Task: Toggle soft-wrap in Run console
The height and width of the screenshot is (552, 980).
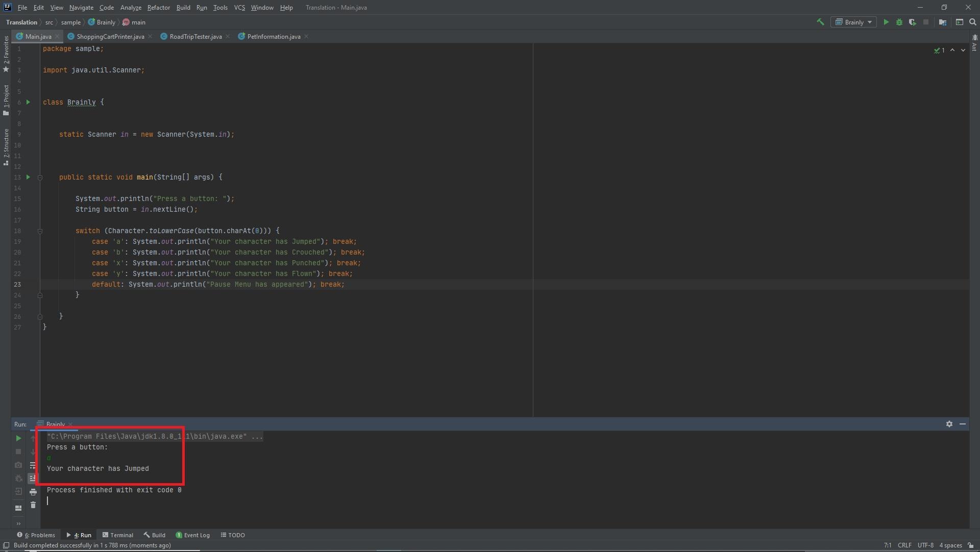Action: (33, 465)
